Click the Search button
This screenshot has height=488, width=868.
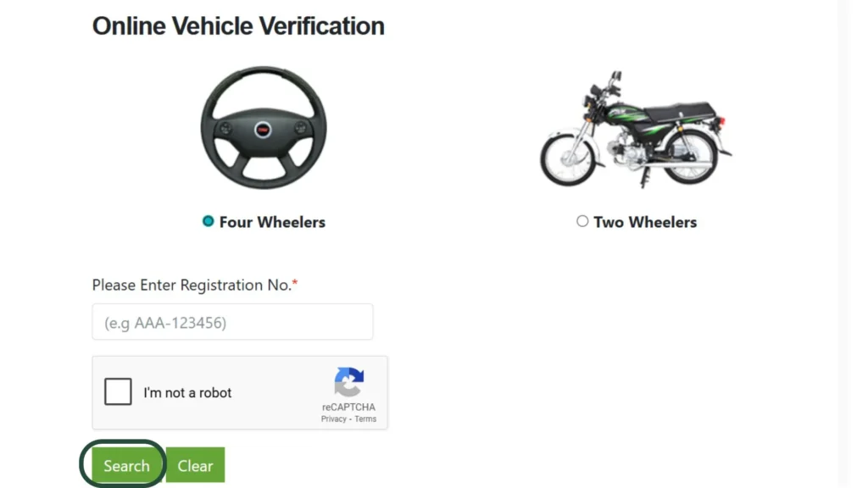click(125, 465)
